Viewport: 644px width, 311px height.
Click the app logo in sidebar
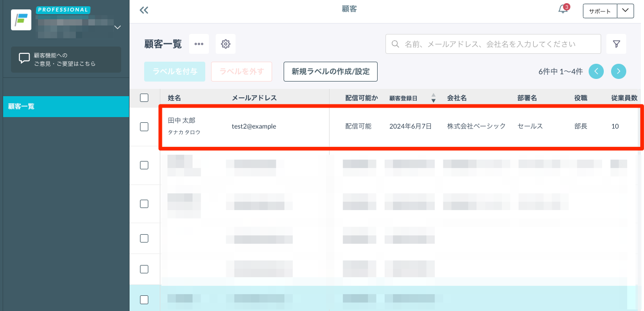pyautogui.click(x=21, y=20)
